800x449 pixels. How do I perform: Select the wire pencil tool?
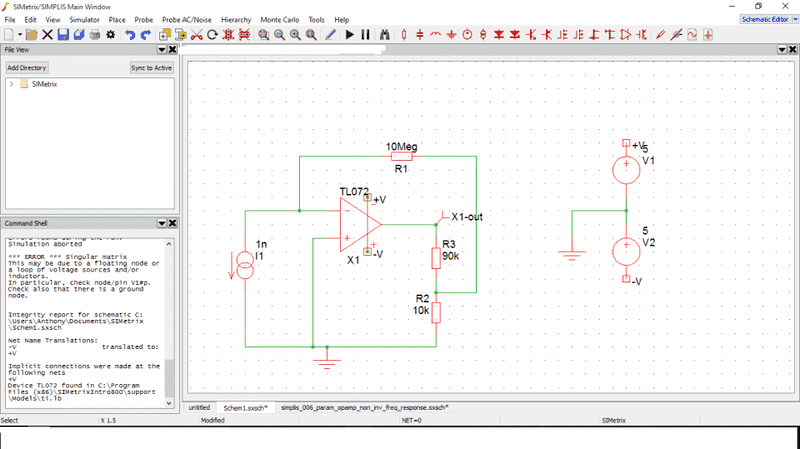click(x=330, y=35)
